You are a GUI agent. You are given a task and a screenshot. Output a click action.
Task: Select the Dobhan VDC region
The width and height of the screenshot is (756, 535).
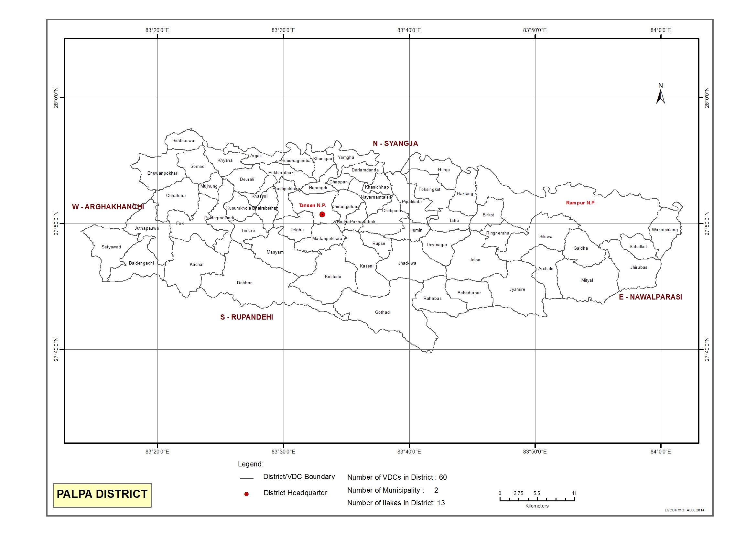click(245, 283)
